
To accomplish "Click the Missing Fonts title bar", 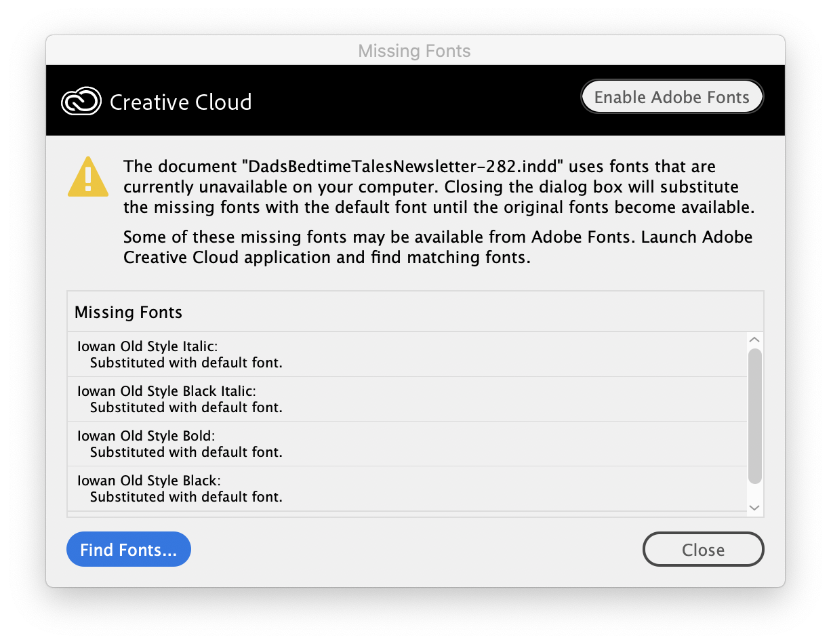I will tap(414, 50).
